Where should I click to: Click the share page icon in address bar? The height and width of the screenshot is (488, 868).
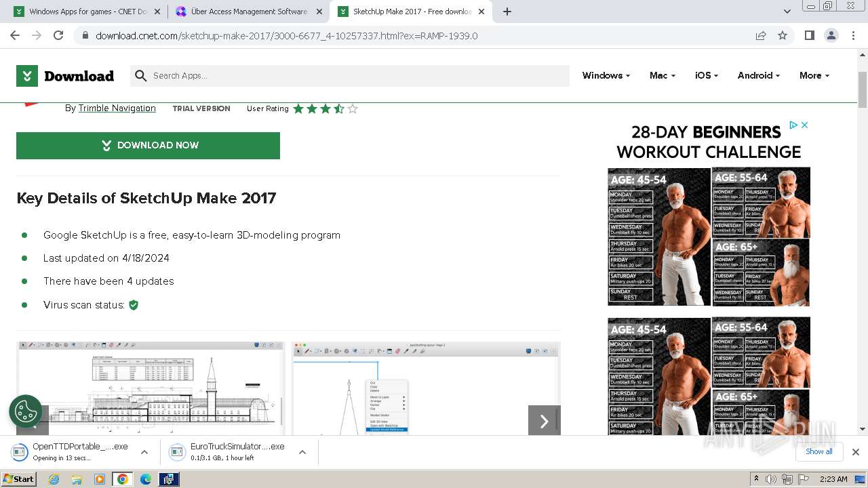761,35
